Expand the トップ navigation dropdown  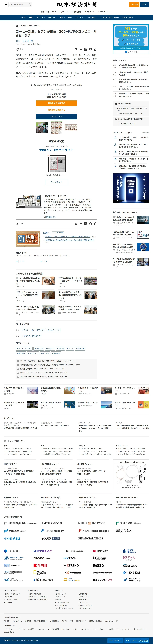click(23, 17)
